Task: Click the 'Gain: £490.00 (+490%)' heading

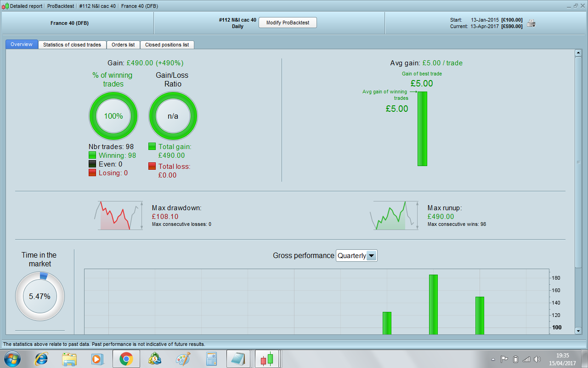Action: (x=145, y=63)
